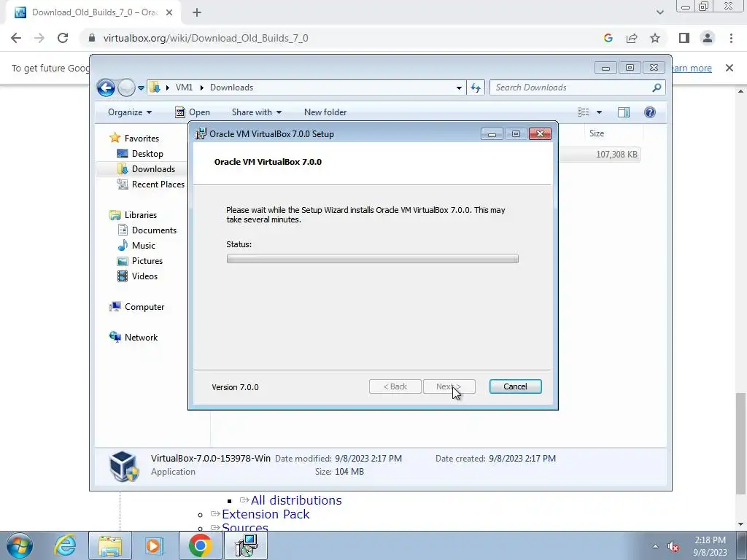This screenshot has width=747, height=560.
Task: Click VM1 in the address breadcrumb
Action: [x=184, y=87]
